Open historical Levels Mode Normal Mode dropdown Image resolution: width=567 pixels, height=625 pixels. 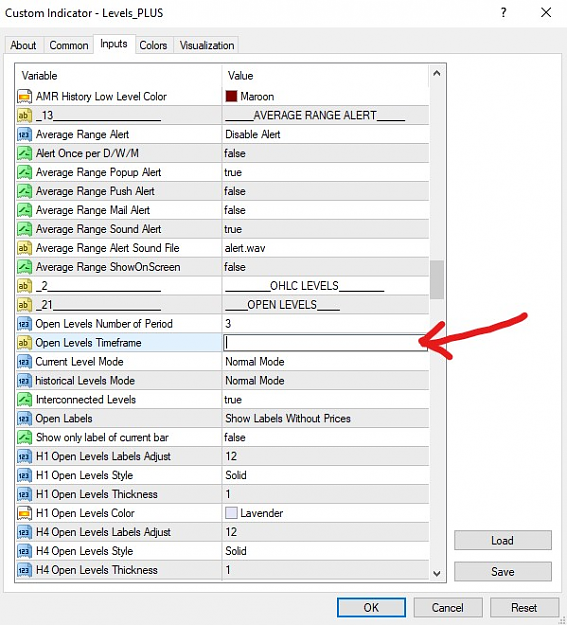326,381
